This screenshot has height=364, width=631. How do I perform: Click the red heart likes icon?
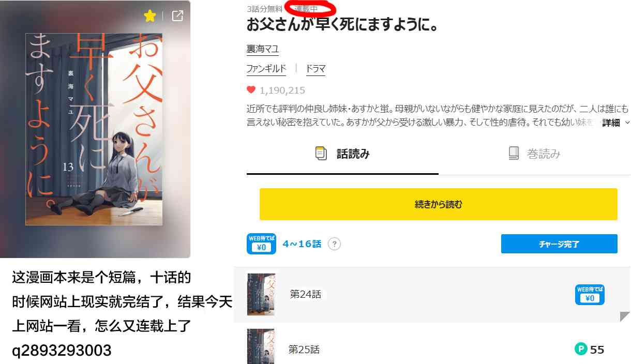tap(251, 90)
